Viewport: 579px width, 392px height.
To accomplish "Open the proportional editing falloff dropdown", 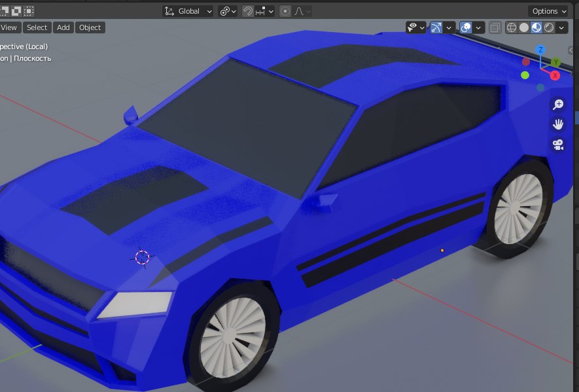I will 302,12.
